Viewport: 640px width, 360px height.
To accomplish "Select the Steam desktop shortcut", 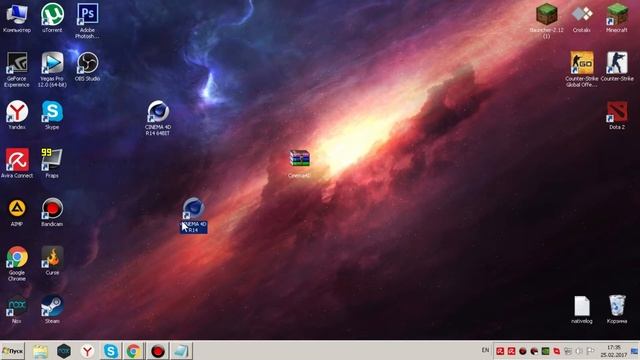I will coord(52,309).
